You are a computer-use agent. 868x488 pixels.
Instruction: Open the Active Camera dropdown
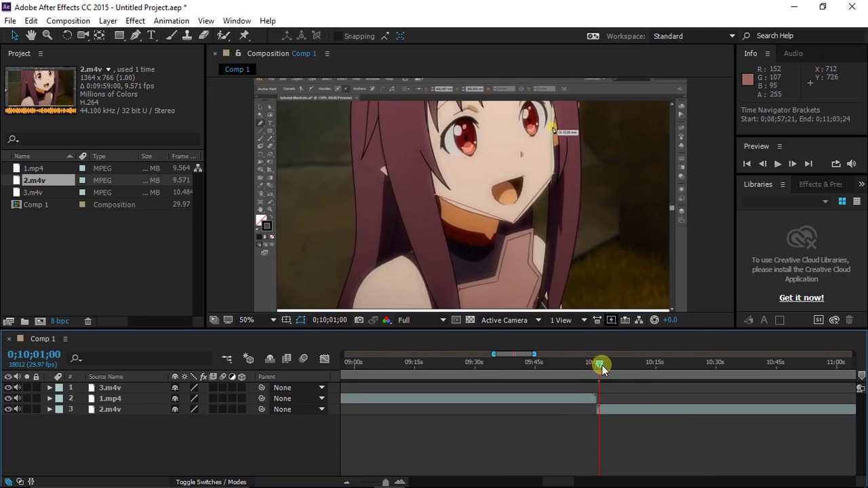(x=511, y=320)
